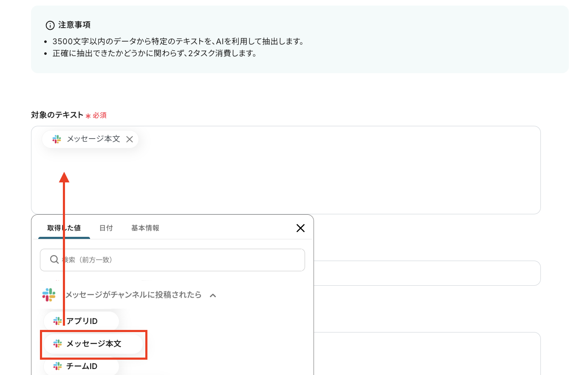Switch to the 取得した値 tab
Image resolution: width=588 pixels, height=375 pixels.
64,228
